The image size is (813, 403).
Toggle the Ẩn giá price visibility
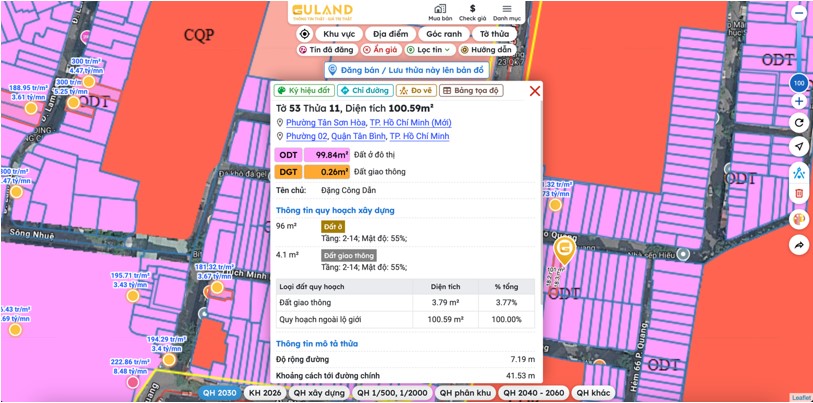(x=381, y=50)
